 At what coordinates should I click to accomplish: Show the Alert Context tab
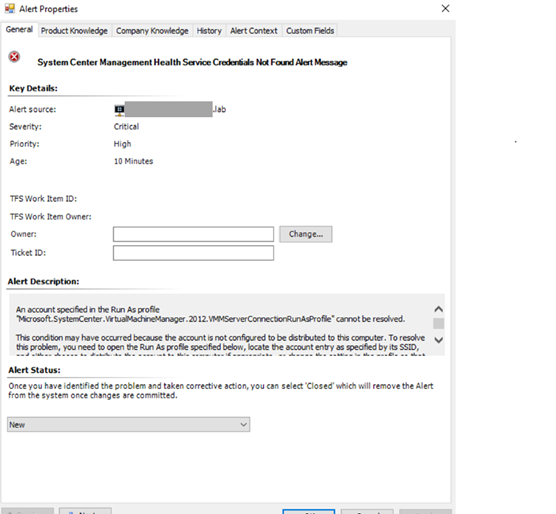[254, 31]
